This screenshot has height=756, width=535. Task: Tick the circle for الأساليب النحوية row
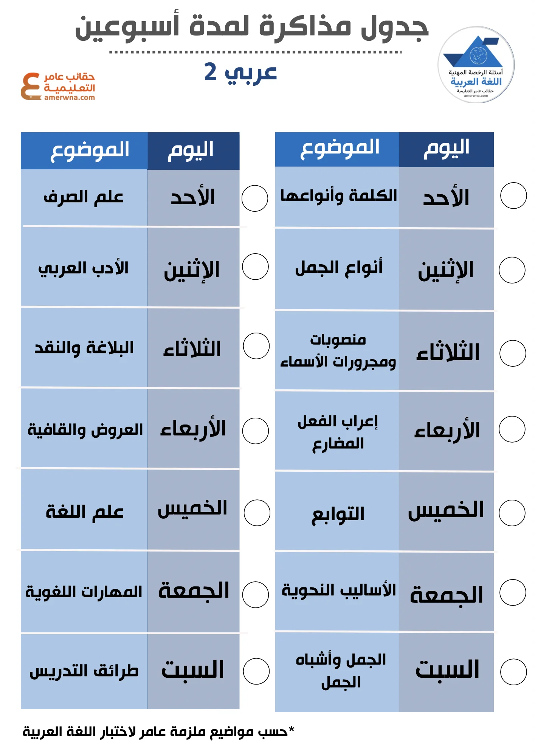(513, 592)
